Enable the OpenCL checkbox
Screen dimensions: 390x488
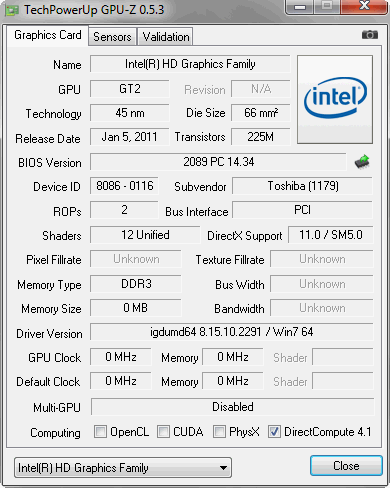(x=100, y=431)
